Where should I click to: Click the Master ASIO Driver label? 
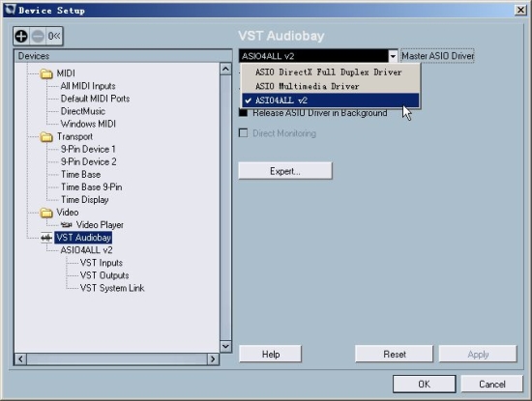pyautogui.click(x=437, y=56)
